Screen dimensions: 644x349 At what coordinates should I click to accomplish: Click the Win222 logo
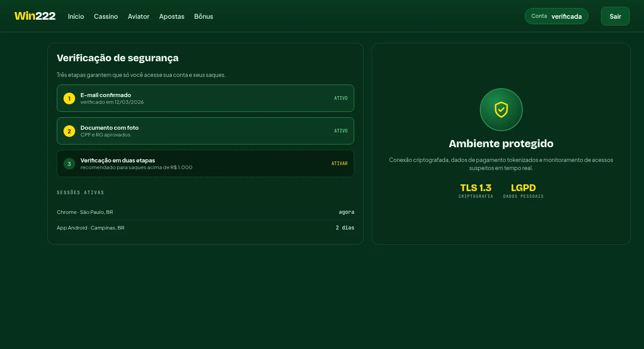pos(35,16)
